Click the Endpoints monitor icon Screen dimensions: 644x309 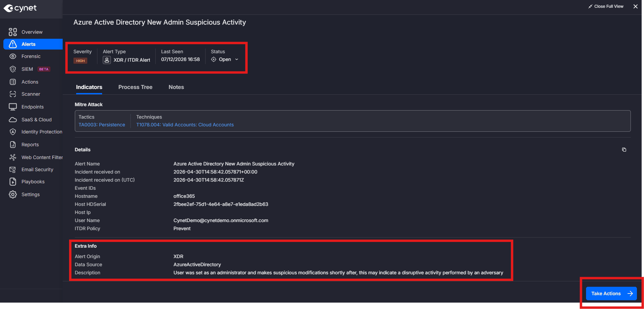(x=13, y=107)
